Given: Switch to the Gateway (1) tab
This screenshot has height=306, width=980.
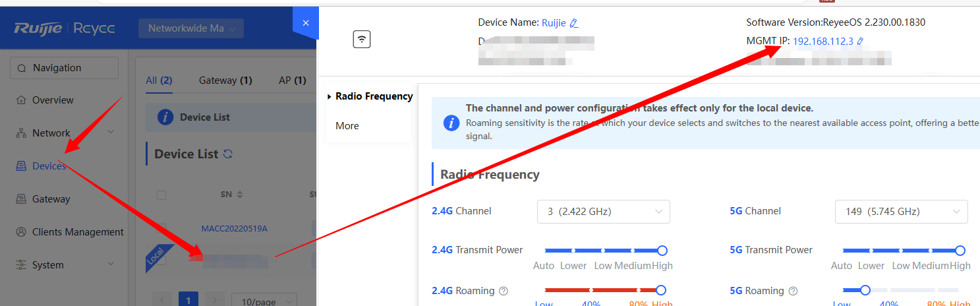Looking at the screenshot, I should tap(225, 80).
